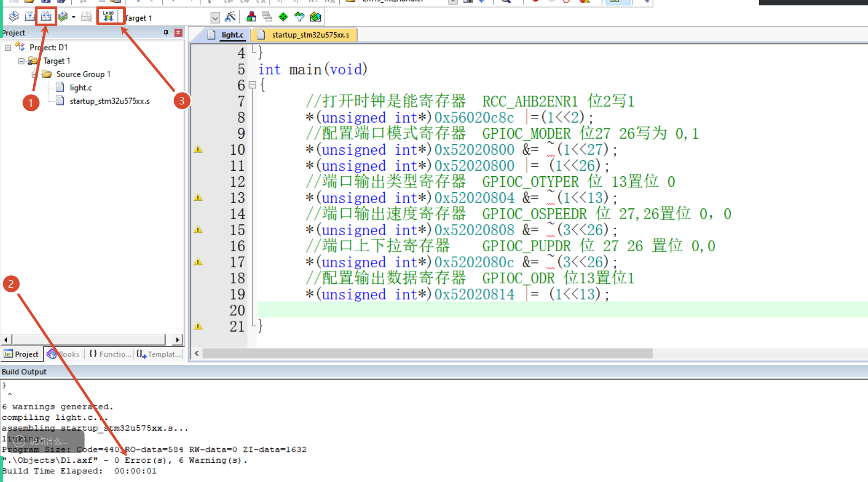Collapse the Target 1 tree node

pos(21,61)
